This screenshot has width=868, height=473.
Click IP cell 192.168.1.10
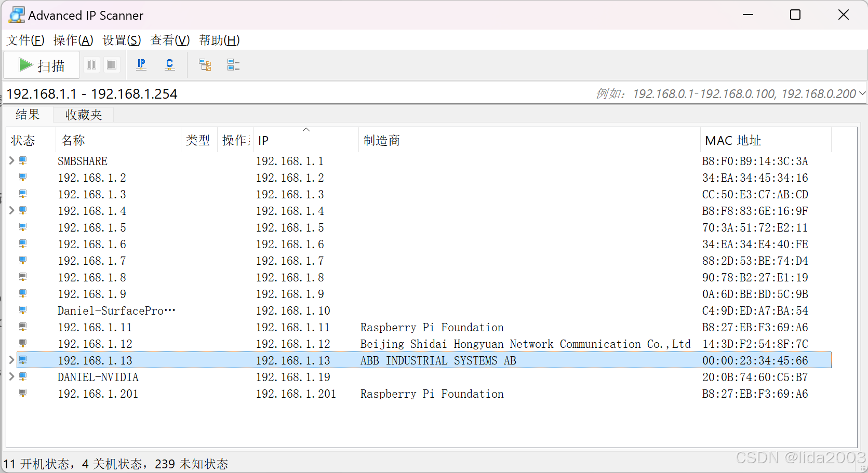[x=293, y=310]
